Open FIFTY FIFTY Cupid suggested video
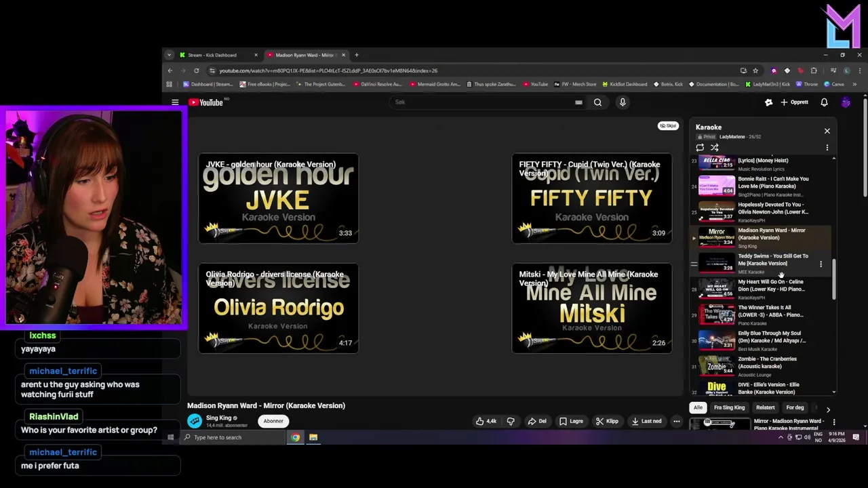This screenshot has height=488, width=868. point(591,198)
